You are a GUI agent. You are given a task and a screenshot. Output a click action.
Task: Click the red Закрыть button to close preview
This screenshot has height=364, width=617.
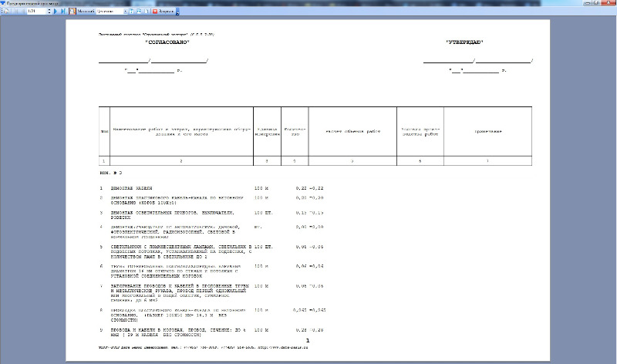pyautogui.click(x=163, y=11)
